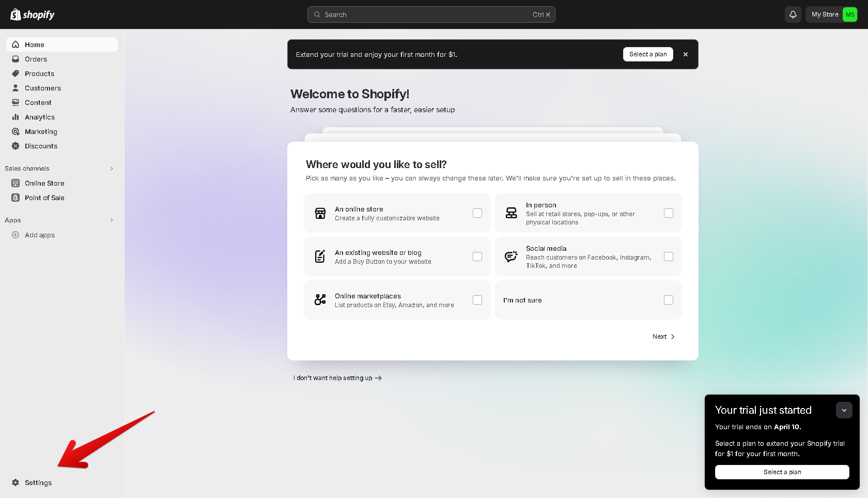Check the An online store option
Viewport: 868px width, 498px height.
pos(477,213)
